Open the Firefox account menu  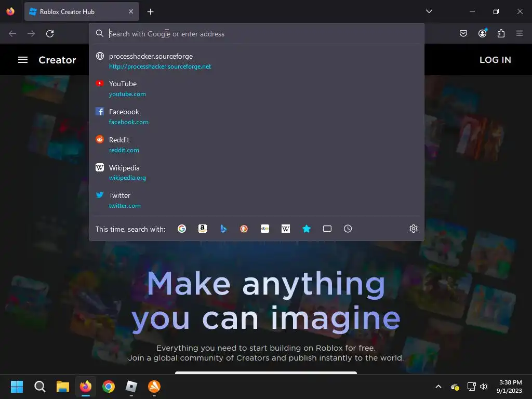tap(482, 33)
